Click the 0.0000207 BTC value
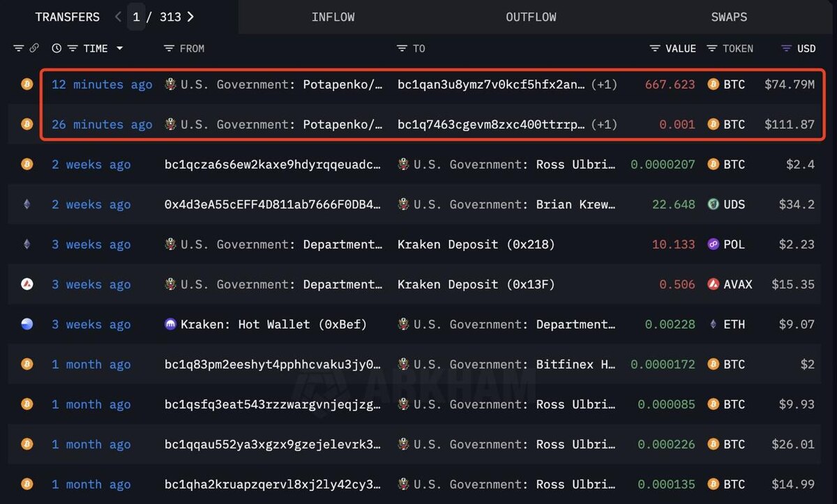837x504 pixels. [x=663, y=165]
